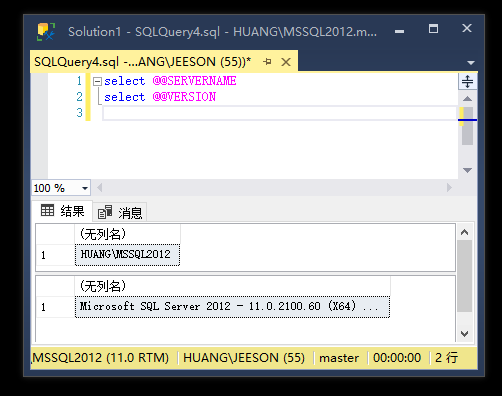Click the SSMS application icon in title bar
The image size is (502, 396).
coord(46,32)
